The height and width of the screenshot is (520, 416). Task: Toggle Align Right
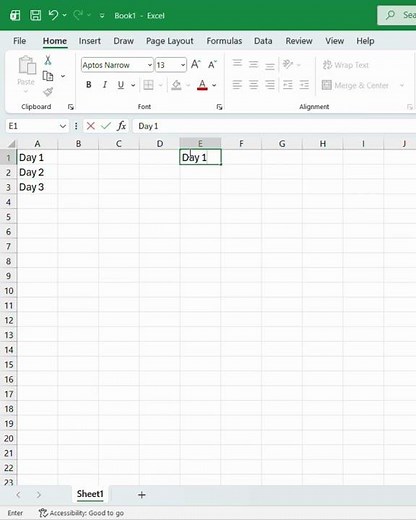[x=270, y=85]
